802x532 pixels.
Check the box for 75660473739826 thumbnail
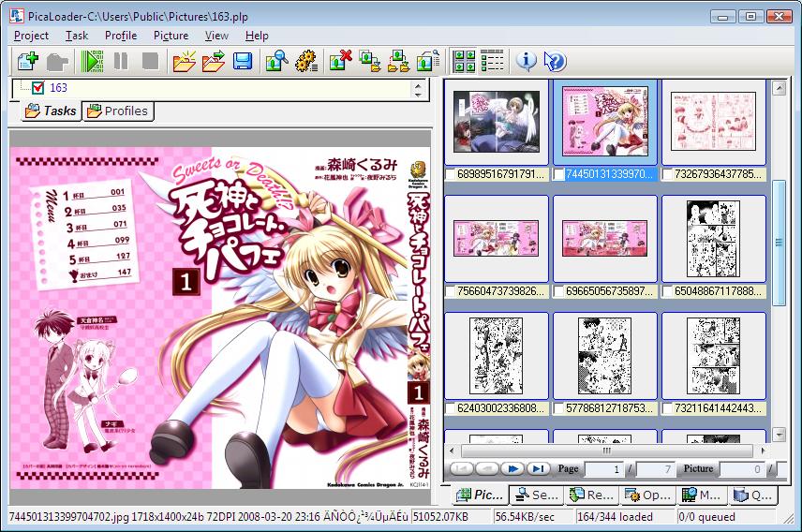[x=450, y=291]
